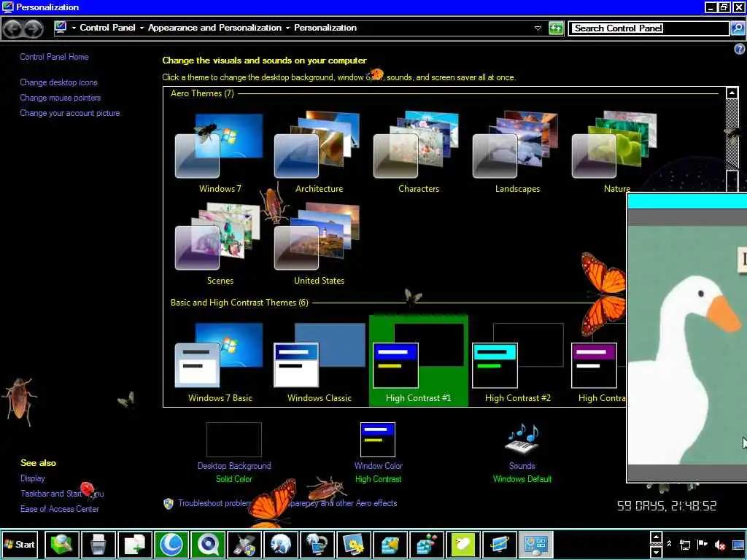
Task: Apply the Windows Classic theme
Action: click(318, 362)
